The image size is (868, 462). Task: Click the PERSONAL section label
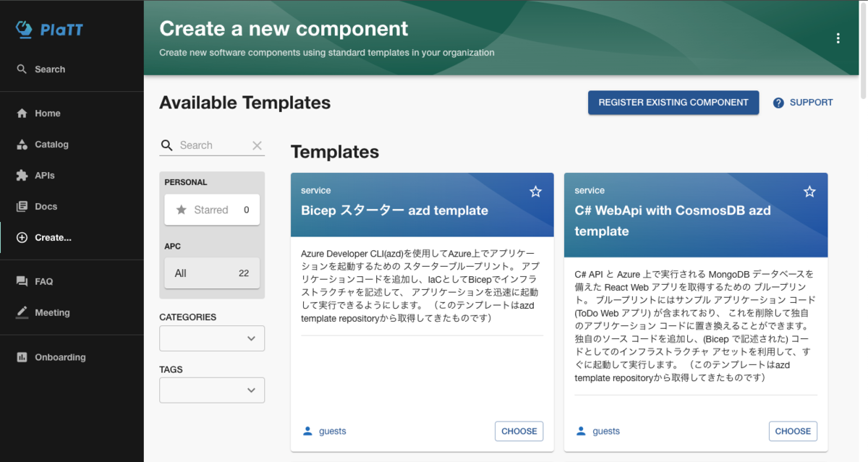click(x=186, y=182)
